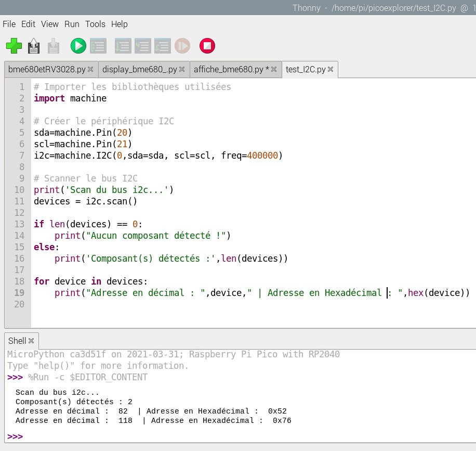Stop the backend with red stop button
The height and width of the screenshot is (451, 476).
pos(207,46)
